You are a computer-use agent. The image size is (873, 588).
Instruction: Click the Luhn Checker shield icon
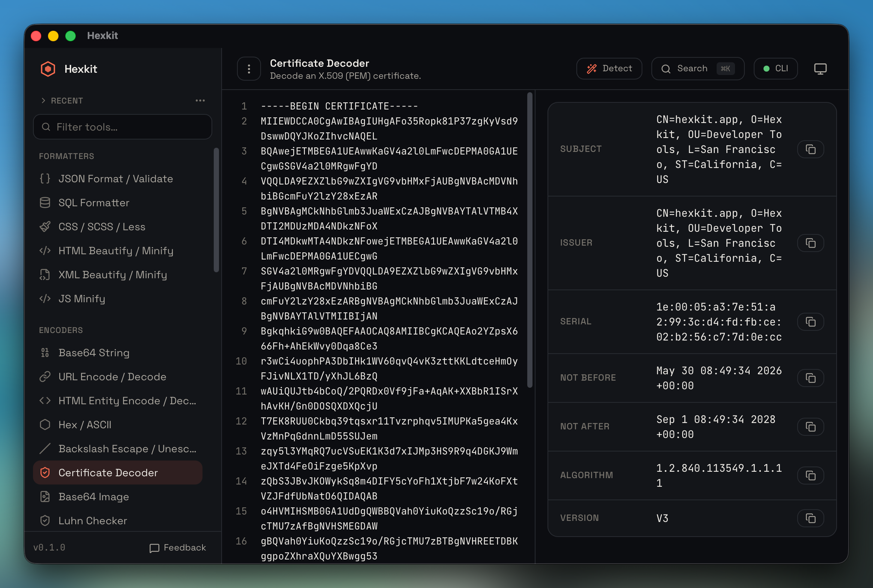45,520
